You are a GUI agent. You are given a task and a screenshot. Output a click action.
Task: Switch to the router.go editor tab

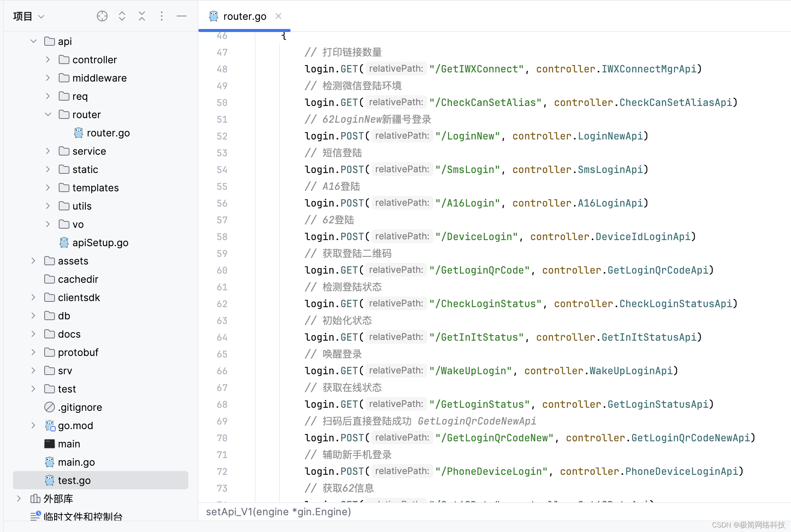click(x=244, y=16)
